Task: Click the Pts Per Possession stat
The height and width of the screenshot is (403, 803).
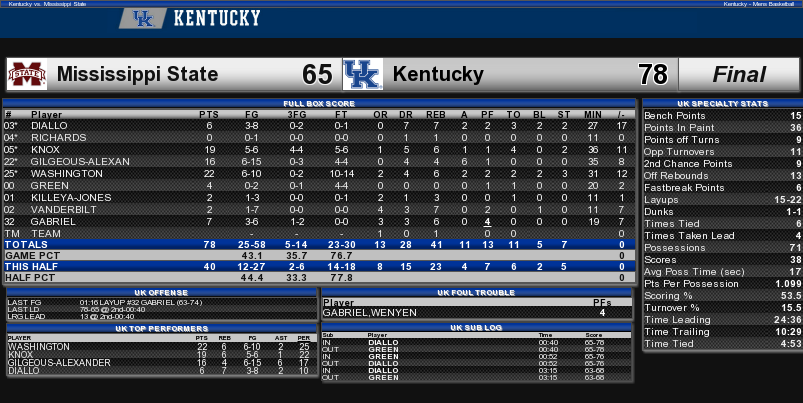Action: point(723,284)
